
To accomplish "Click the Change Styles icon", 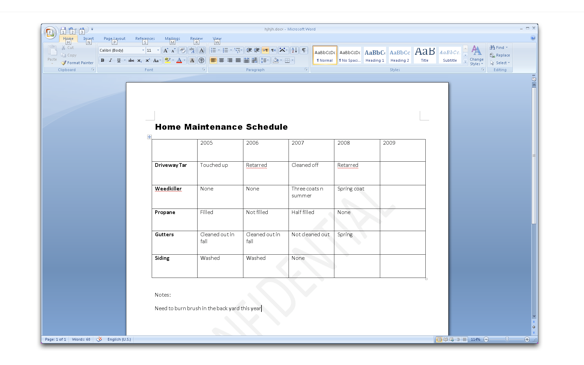I will pyautogui.click(x=476, y=56).
